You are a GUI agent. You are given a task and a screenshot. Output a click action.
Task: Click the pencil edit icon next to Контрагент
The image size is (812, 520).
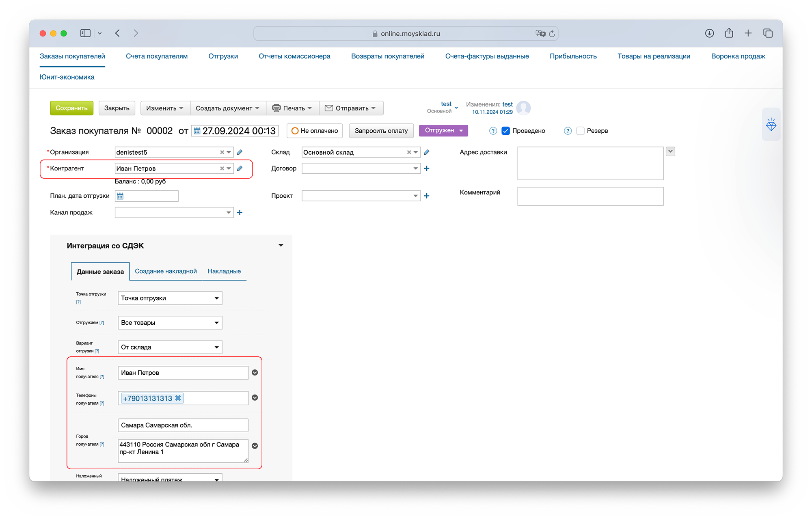pos(240,168)
